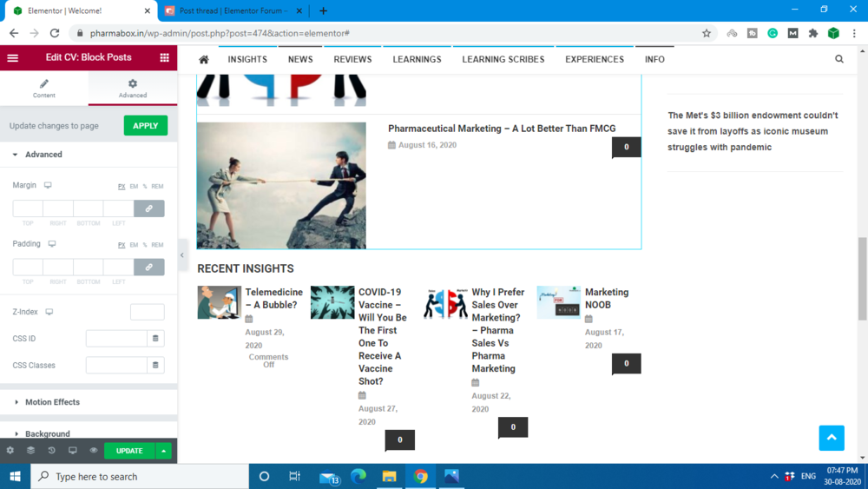Click the Z-Index input field
Viewport: 868px width, 489px height.
(x=148, y=312)
